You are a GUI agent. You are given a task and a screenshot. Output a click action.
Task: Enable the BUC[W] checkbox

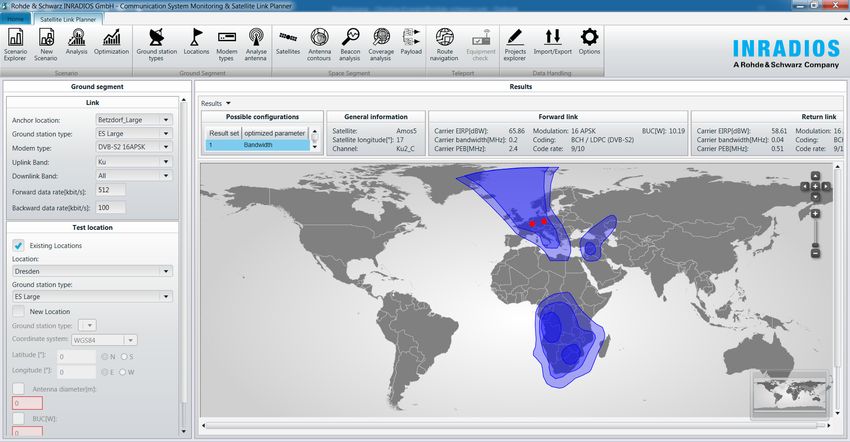pos(18,418)
